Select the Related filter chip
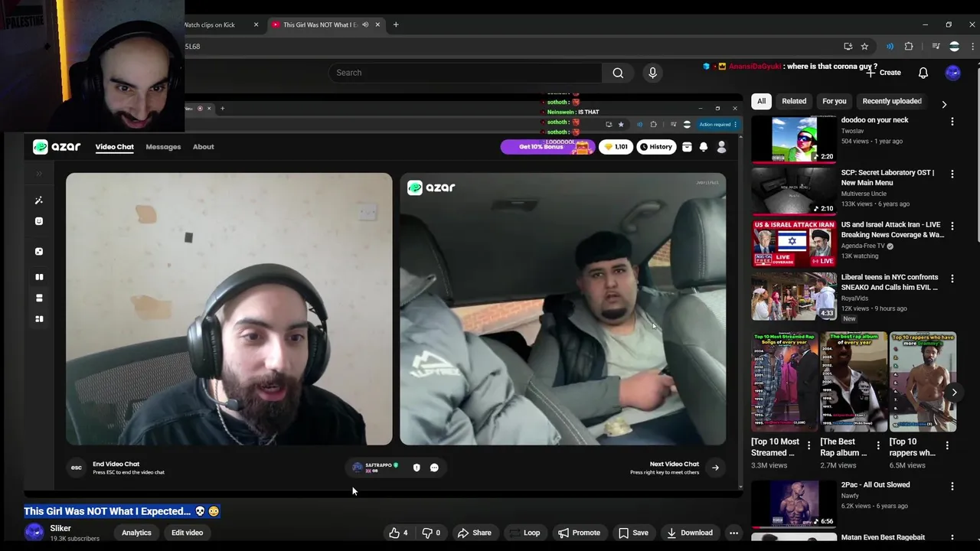The image size is (980, 551). 794,101
